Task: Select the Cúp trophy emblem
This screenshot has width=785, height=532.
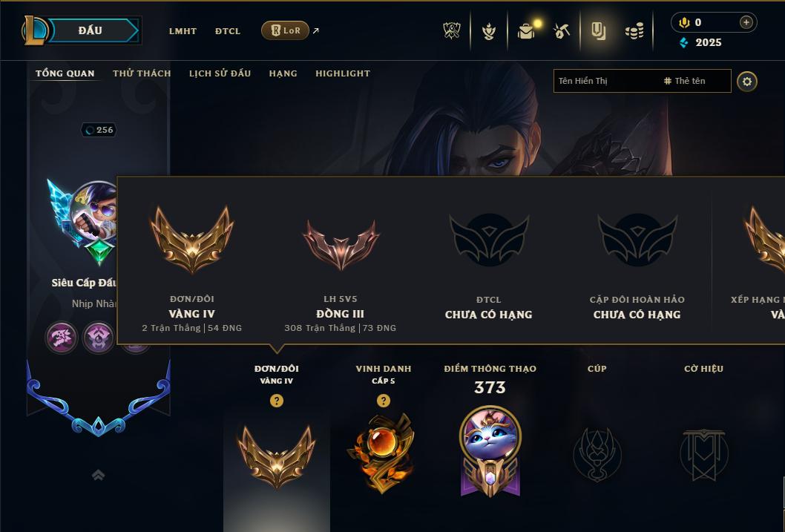Action: (597, 454)
